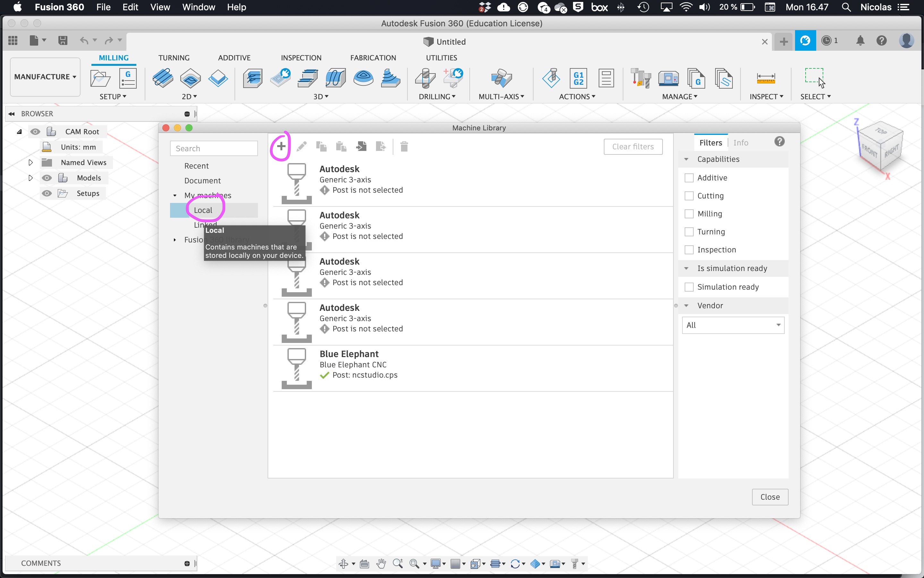Open the Info tab in Machine Library

[x=740, y=143]
